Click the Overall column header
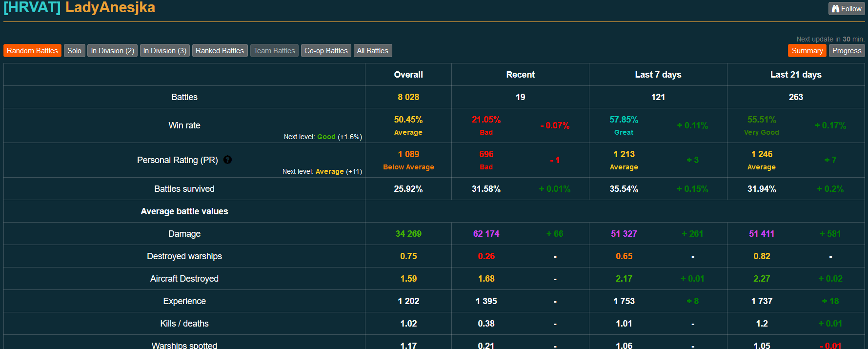Screen dimensions: 868x349 click(408, 75)
